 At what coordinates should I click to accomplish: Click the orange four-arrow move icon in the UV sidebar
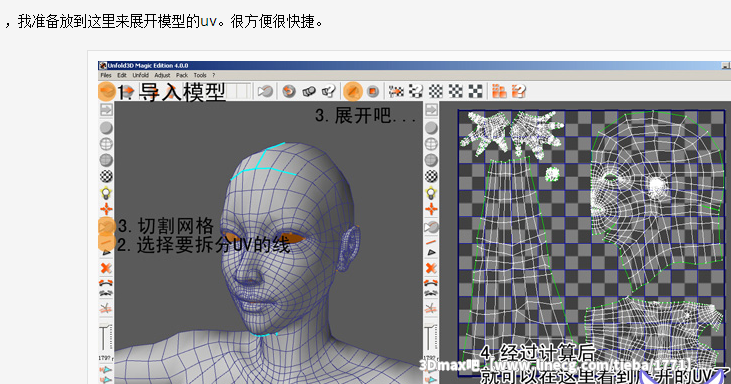click(x=431, y=209)
